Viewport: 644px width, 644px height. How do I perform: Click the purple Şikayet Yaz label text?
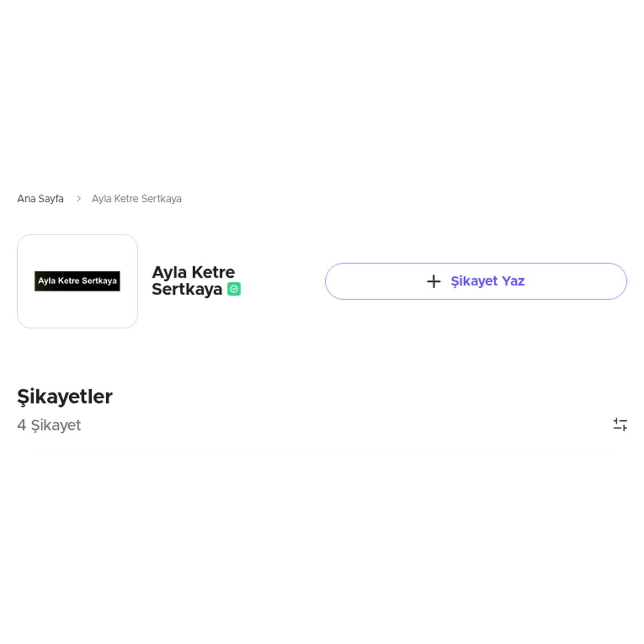coord(487,281)
